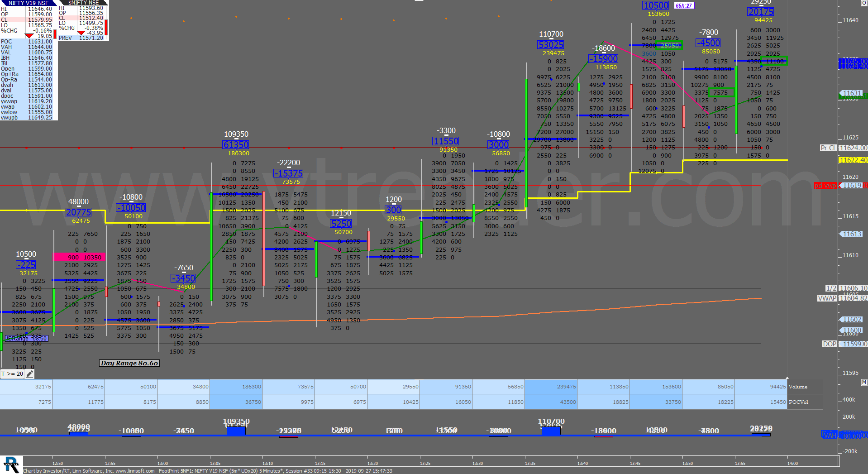The image size is (868, 474).
Task: Click the M button beside the volume scale
Action: [x=864, y=383]
